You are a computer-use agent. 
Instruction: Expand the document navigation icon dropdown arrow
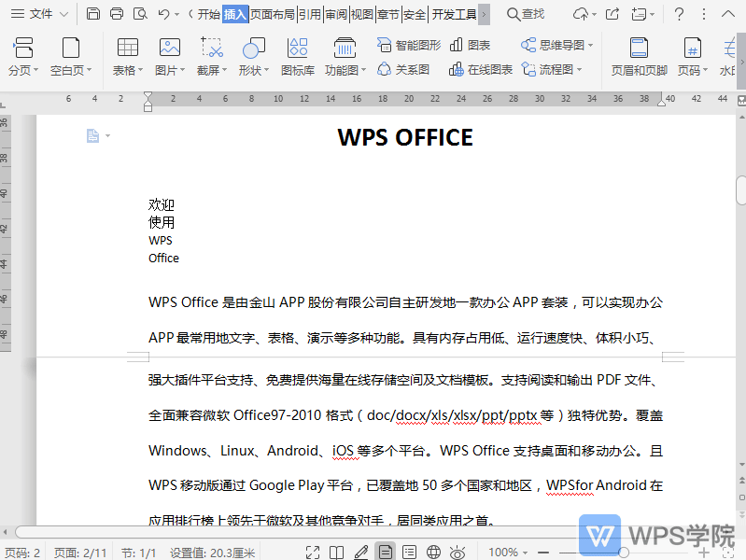(107, 136)
